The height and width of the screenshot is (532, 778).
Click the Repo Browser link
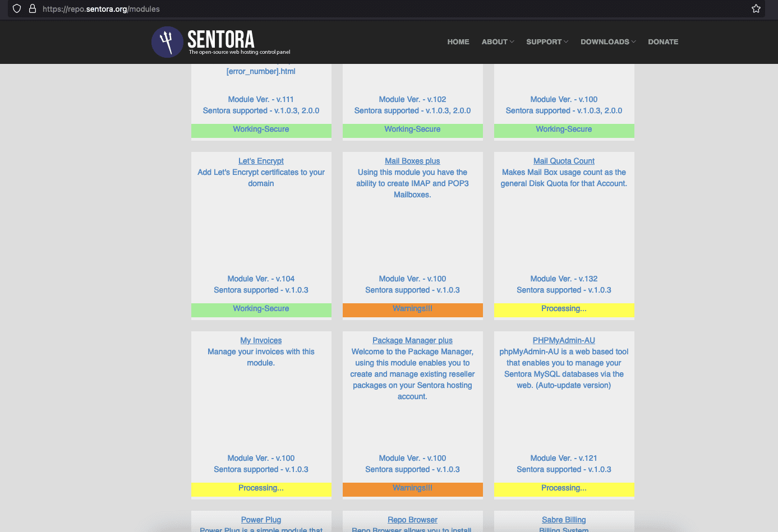click(412, 520)
